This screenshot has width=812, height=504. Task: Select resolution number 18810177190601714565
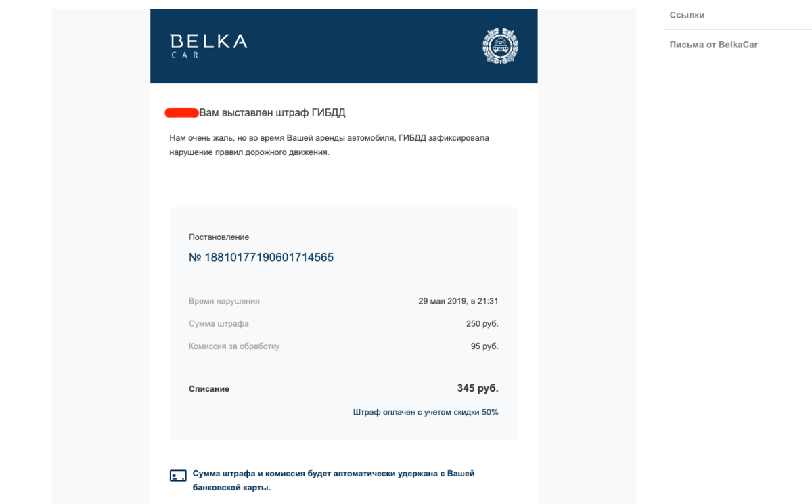pos(261,258)
